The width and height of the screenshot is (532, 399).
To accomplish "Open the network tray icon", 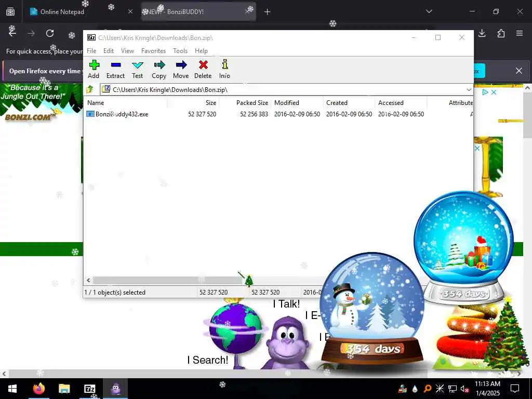I will pyautogui.click(x=453, y=389).
